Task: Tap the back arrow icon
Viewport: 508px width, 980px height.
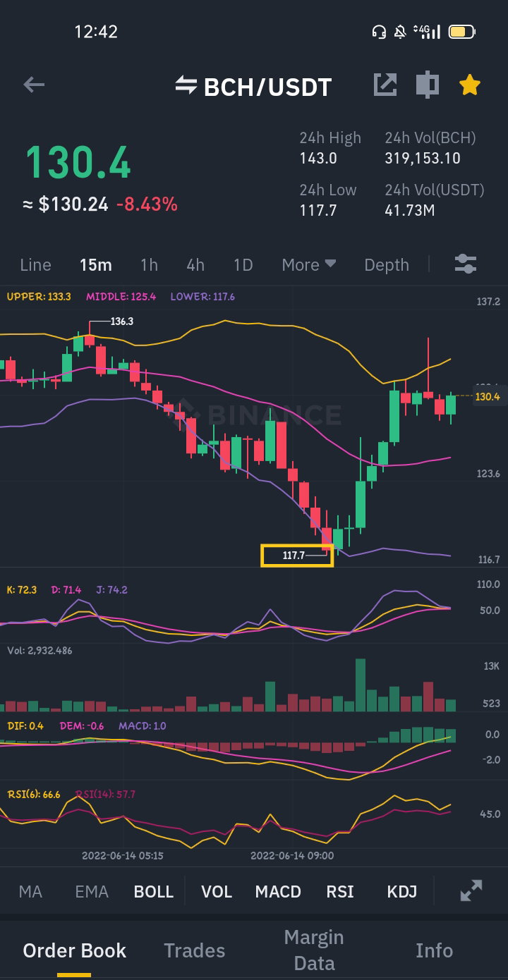Action: 34,85
